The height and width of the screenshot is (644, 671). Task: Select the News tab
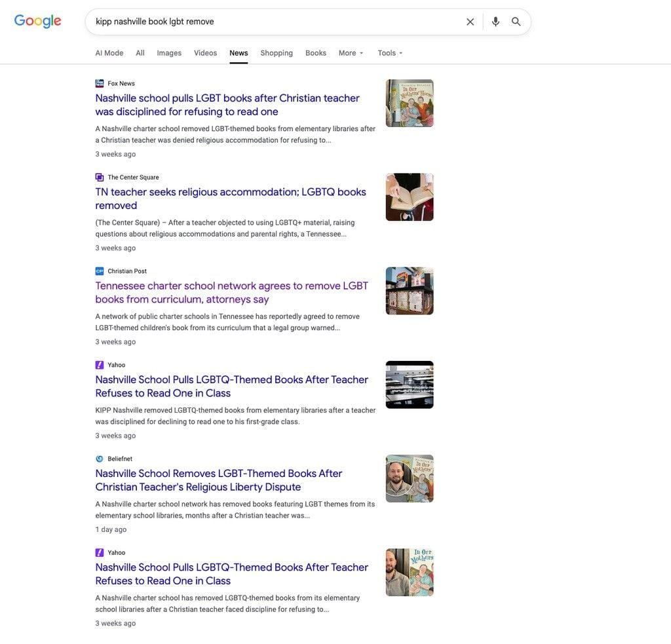pyautogui.click(x=239, y=53)
